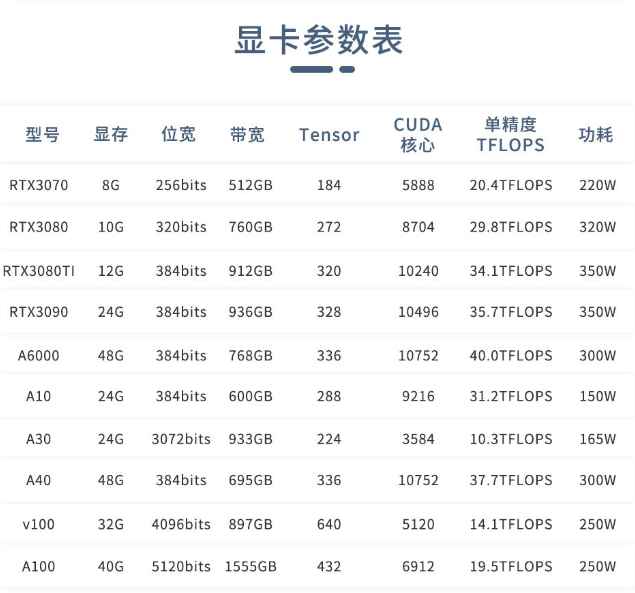
Task: Click the 带宽 column header
Action: 247,134
